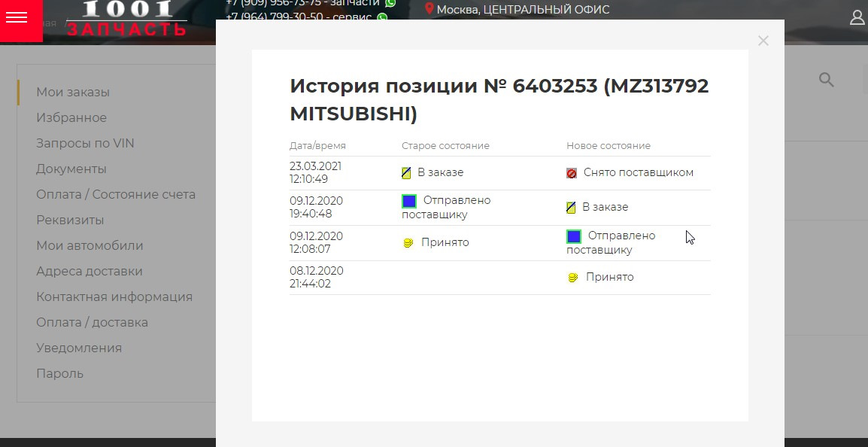Screen dimensions: 868x447
Task: Open the Документы page
Action: coord(71,169)
